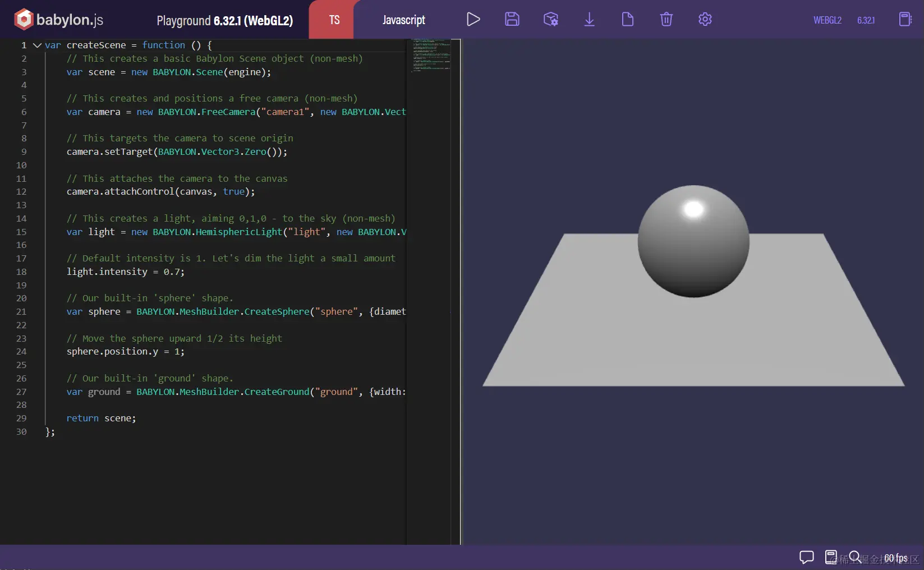Save the playground with the floppy disk icon
Viewport: 924px width, 570px height.
point(512,20)
